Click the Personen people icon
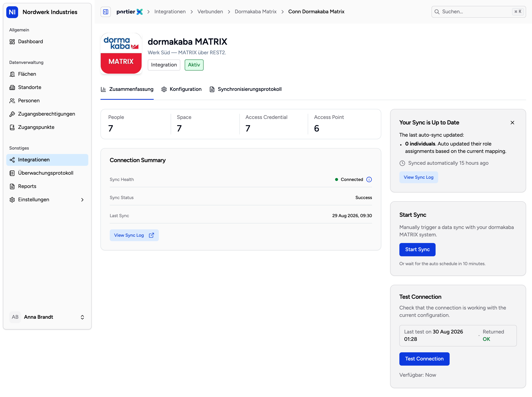532x397 pixels. point(12,101)
